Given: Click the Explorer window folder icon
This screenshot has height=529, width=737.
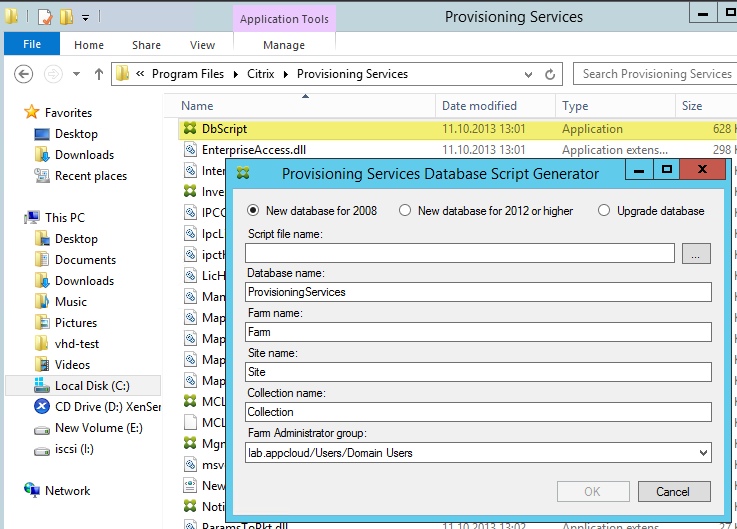Looking at the screenshot, I should [x=11, y=16].
